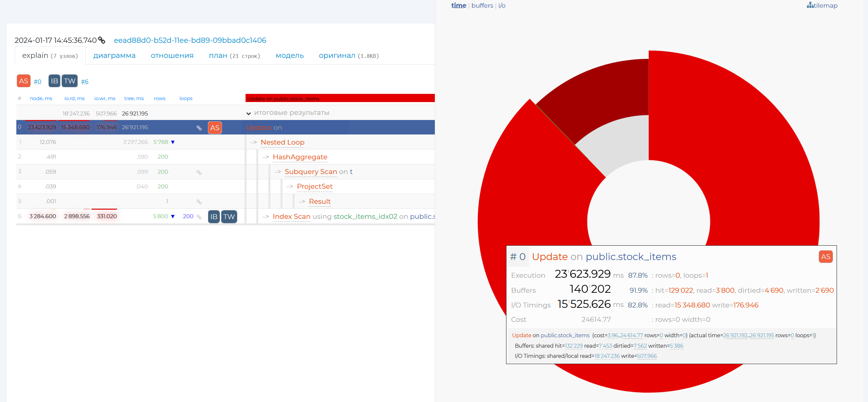This screenshot has width=868, height=402.
Task: Switch the chart to i/o mode
Action: 502,5
